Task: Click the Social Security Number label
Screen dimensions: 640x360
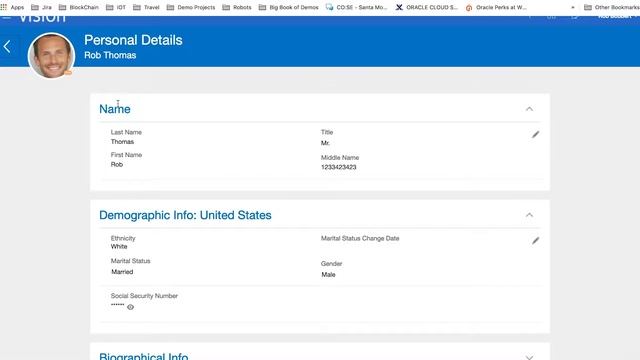Action: click(x=144, y=296)
